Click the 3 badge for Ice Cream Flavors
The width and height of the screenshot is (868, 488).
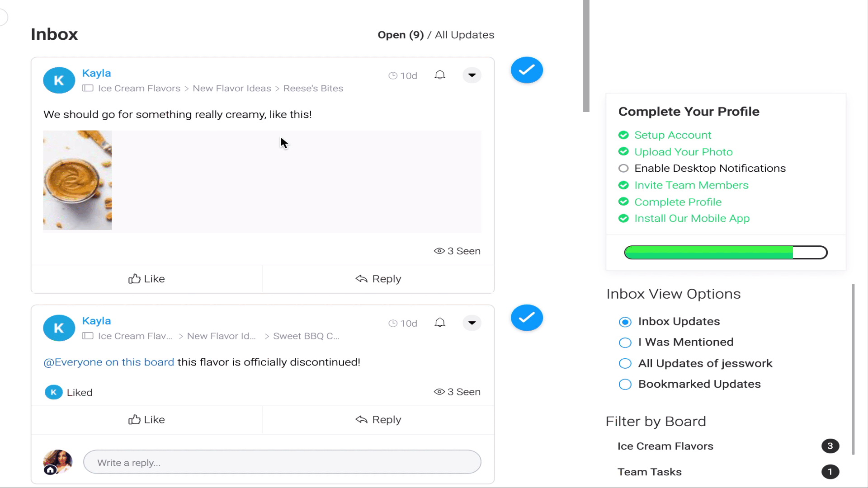pyautogui.click(x=830, y=446)
